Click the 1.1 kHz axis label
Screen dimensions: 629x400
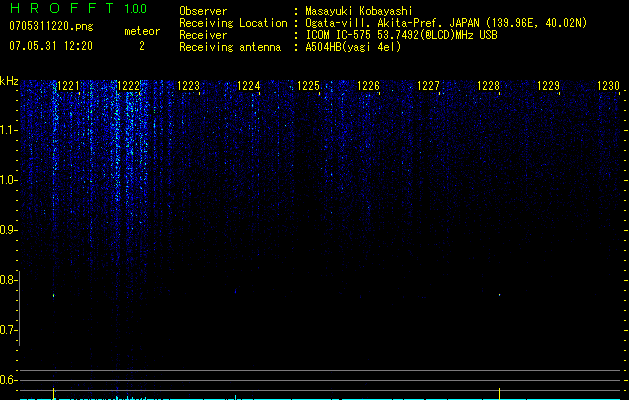point(8,130)
